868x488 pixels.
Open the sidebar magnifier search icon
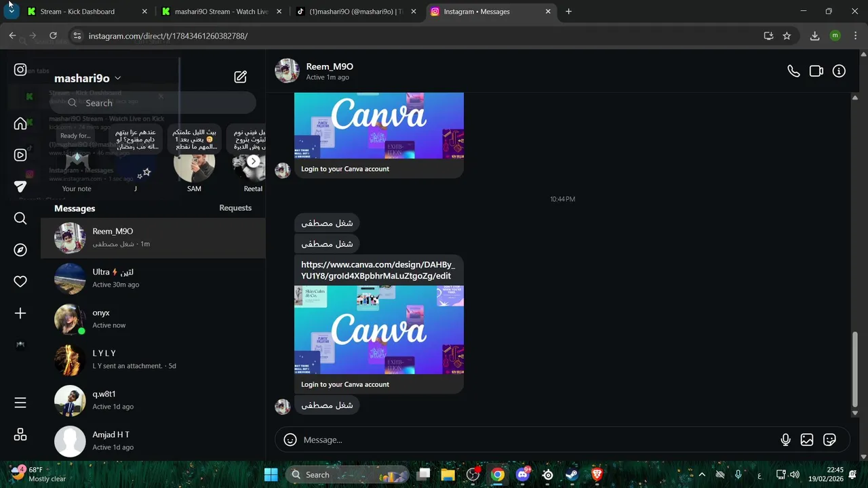20,218
